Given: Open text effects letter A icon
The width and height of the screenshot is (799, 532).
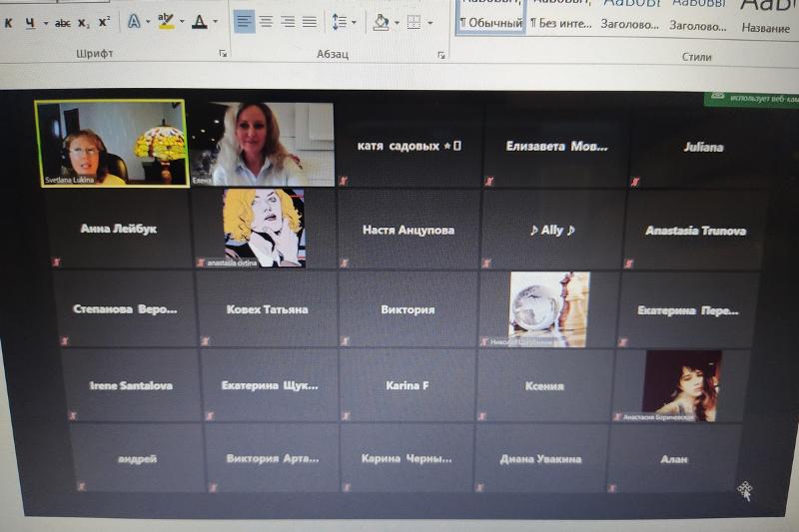Looking at the screenshot, I should pyautogui.click(x=134, y=21).
